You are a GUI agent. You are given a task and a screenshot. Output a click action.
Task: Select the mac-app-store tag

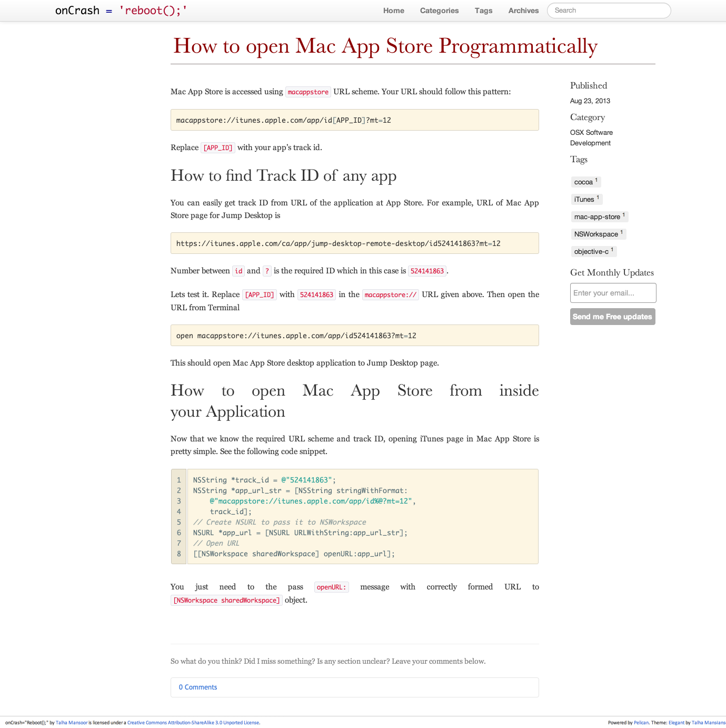coord(600,217)
